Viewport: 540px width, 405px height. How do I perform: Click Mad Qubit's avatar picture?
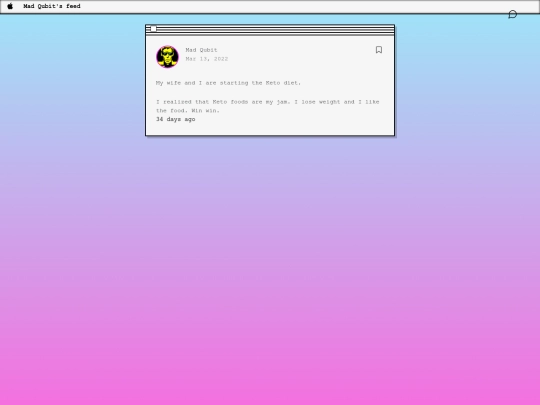pyautogui.click(x=167, y=56)
